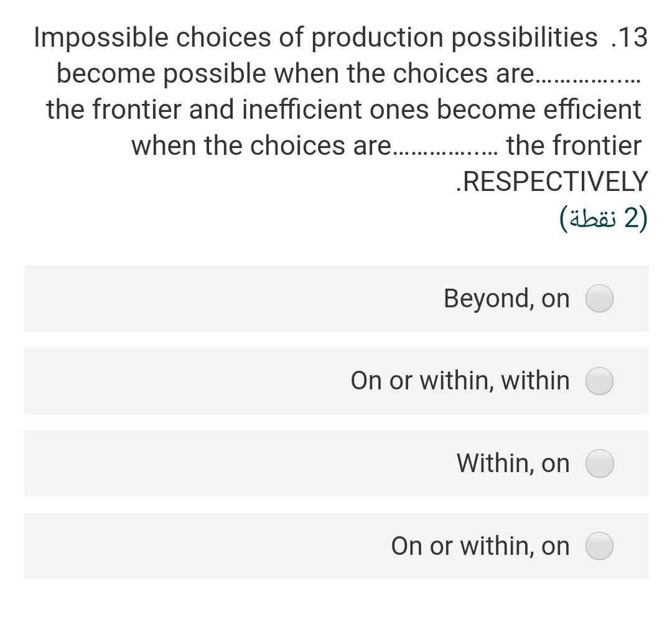Click the "Within, on" text label
The image size is (672, 632).
click(x=513, y=463)
